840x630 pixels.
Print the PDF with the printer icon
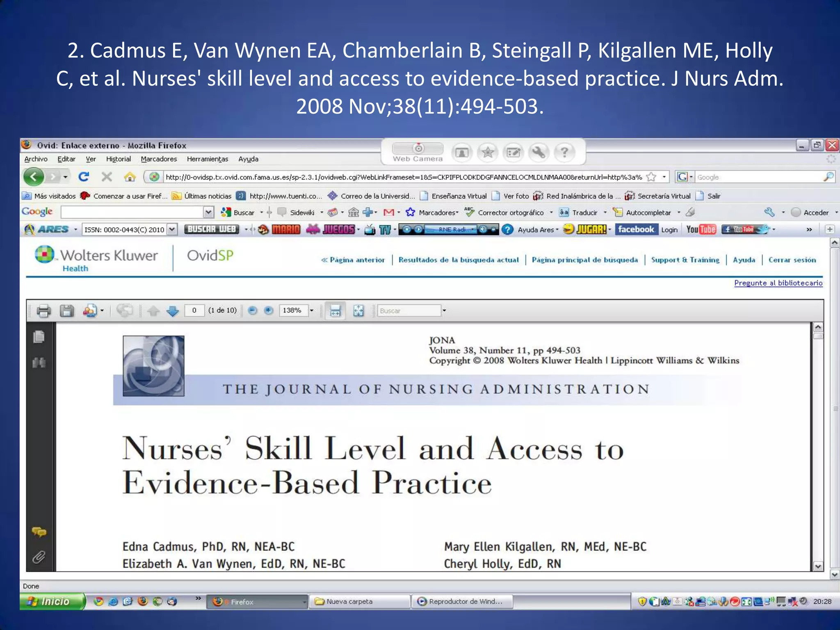pyautogui.click(x=43, y=310)
